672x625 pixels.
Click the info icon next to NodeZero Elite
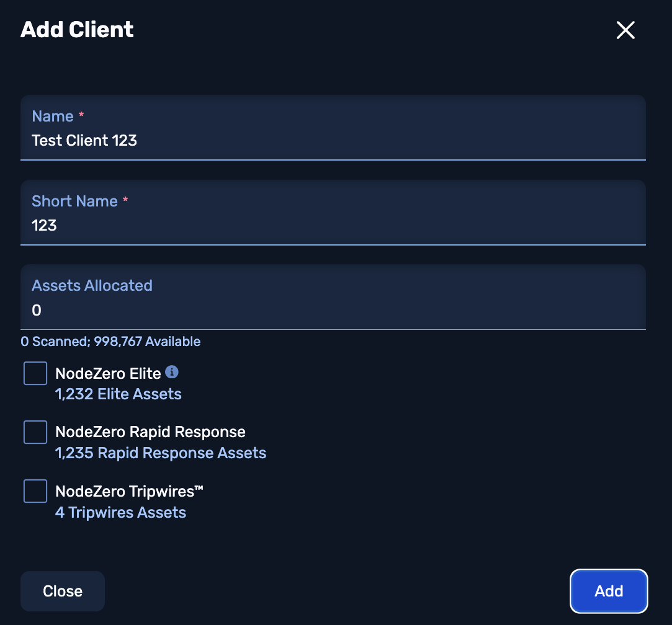pyautogui.click(x=172, y=371)
